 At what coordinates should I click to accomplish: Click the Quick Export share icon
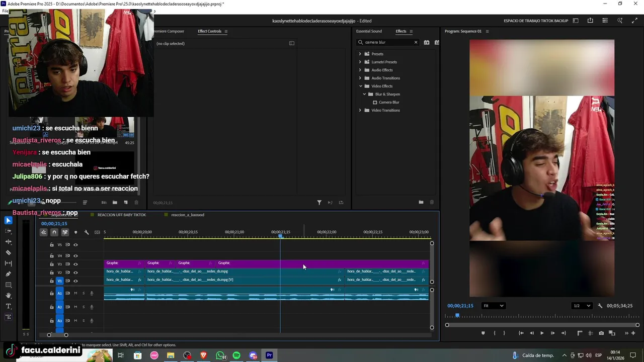click(590, 21)
